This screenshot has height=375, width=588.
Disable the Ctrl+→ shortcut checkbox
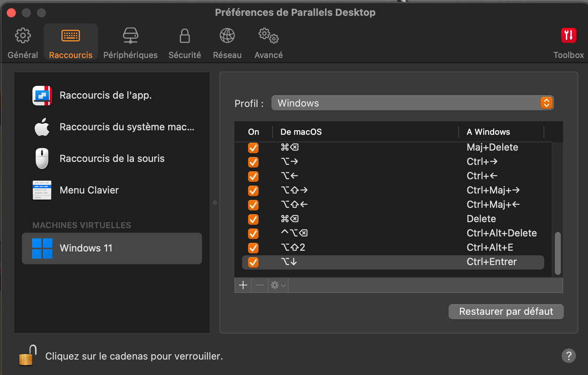tap(253, 162)
